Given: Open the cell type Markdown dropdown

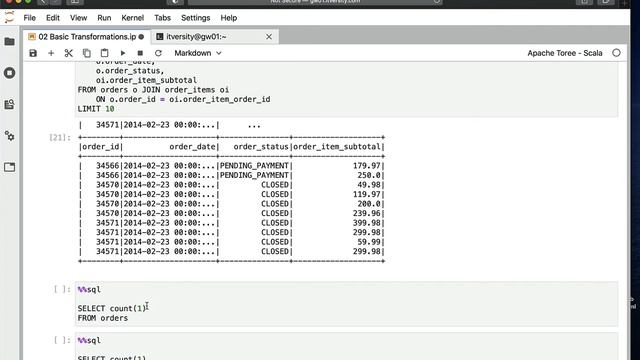Looking at the screenshot, I should tap(198, 53).
